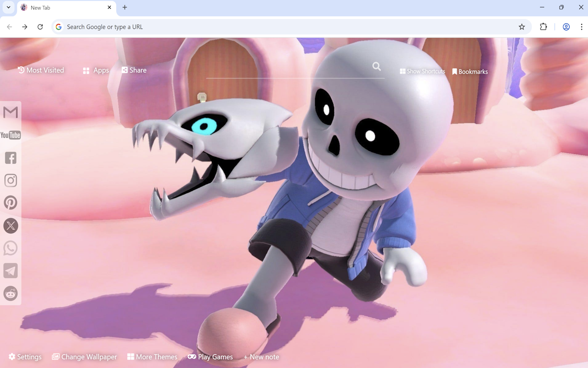Open More Themes

pos(152,357)
